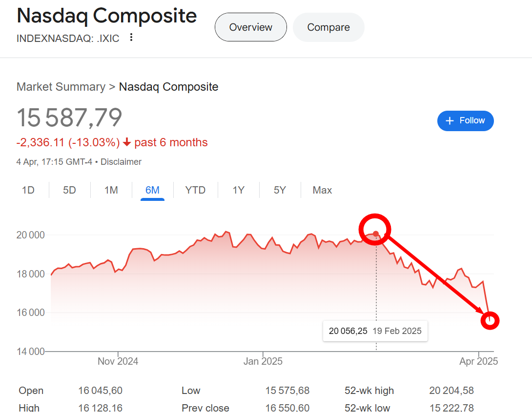
Task: Select the 5D time range
Action: (x=70, y=190)
